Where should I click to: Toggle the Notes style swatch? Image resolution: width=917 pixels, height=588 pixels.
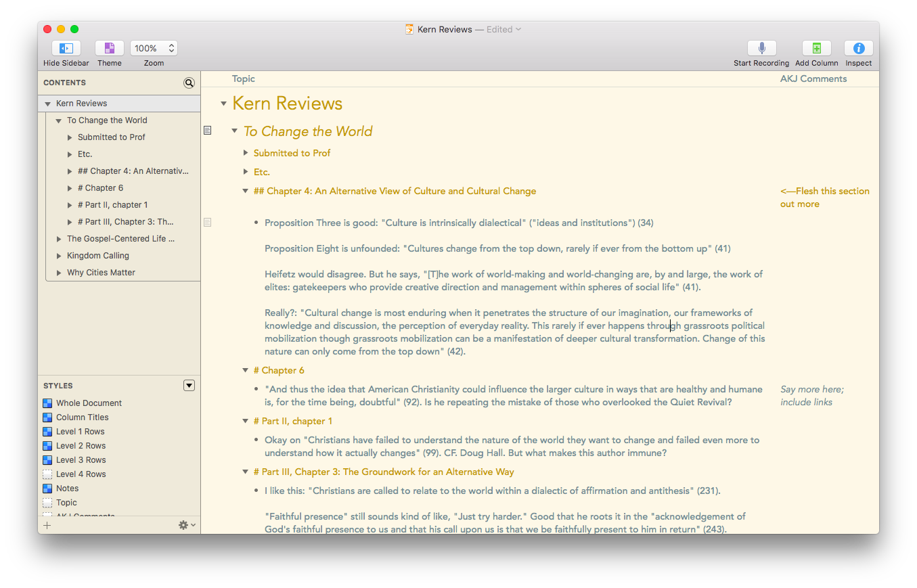pos(47,489)
